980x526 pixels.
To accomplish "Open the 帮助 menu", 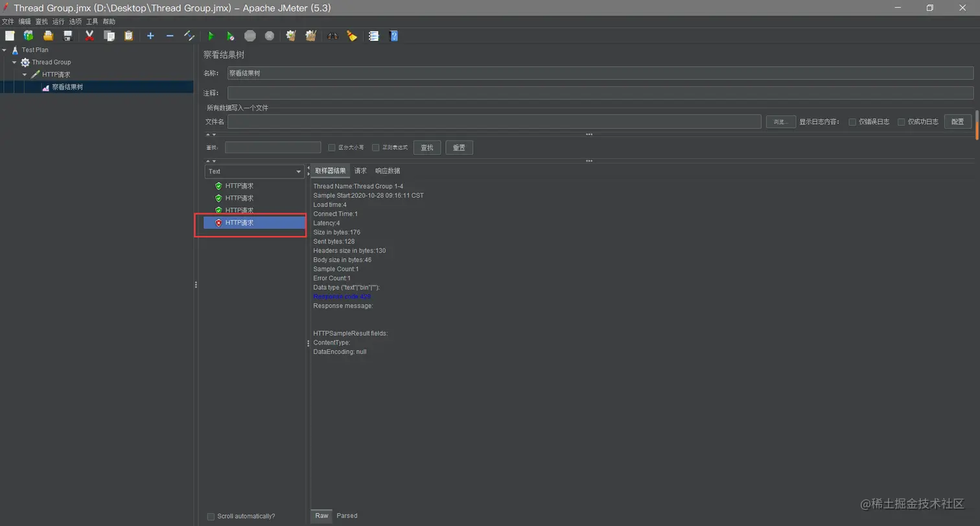I will 109,21.
